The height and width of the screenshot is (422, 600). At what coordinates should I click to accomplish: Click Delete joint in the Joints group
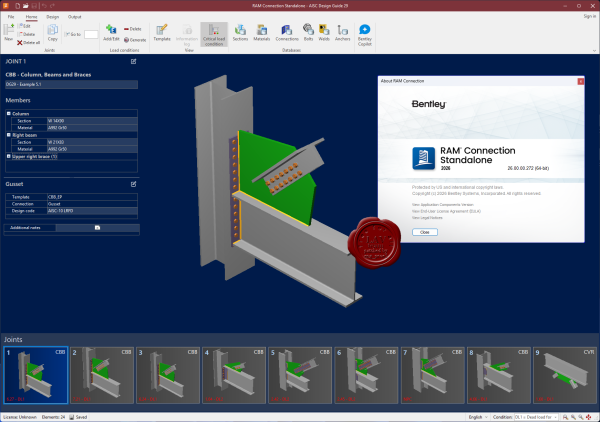(27, 34)
